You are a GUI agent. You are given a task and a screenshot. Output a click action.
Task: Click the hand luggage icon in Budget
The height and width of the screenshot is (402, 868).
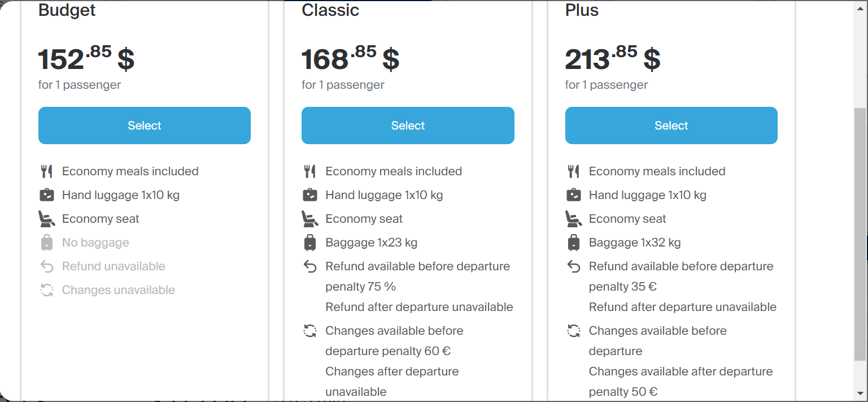click(x=46, y=195)
